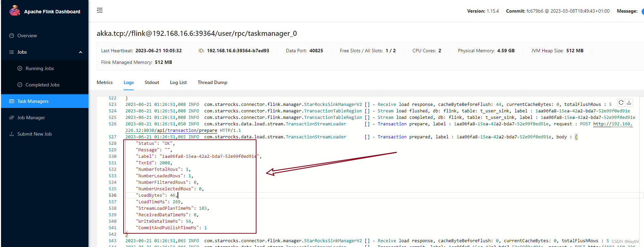The width and height of the screenshot is (644, 247).
Task: Click the Version 1.15.4 text
Action: pos(483,11)
